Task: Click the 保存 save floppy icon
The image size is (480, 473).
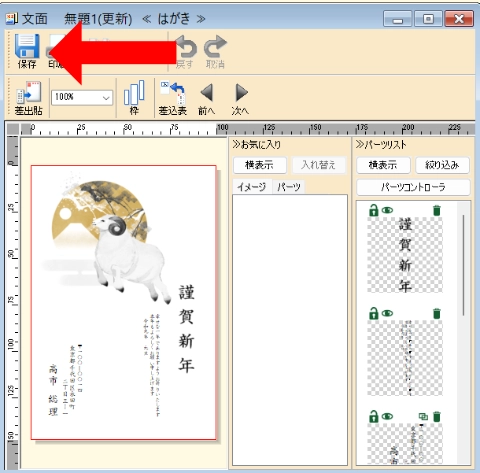Action: point(27,47)
